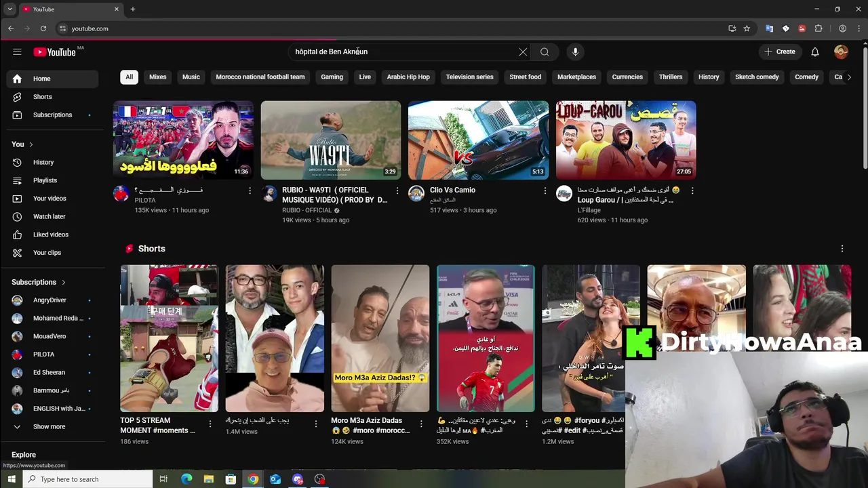Bookmark this page with star icon
Viewport: 868px width, 488px height.
pyautogui.click(x=747, y=28)
